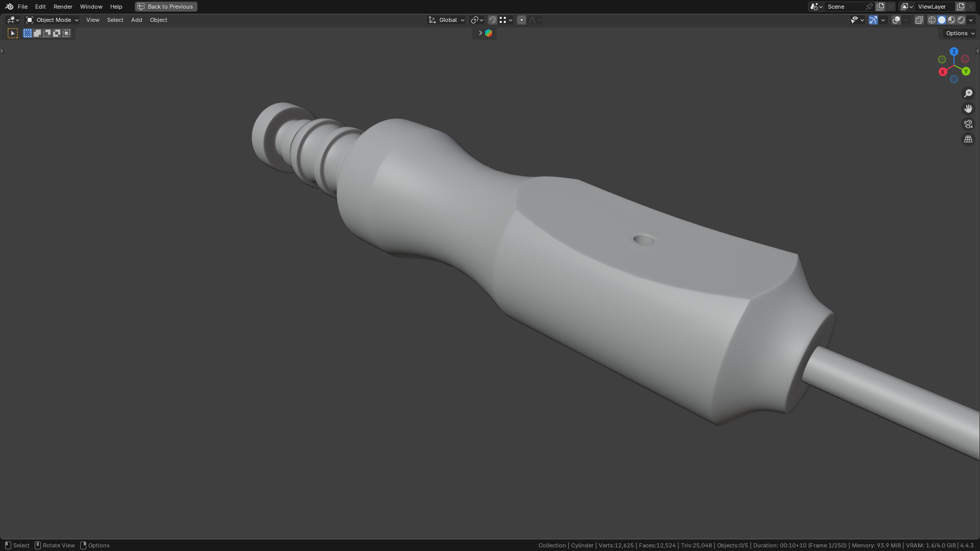Click the Scene name field
Viewport: 980px width, 551px height.
(x=845, y=7)
